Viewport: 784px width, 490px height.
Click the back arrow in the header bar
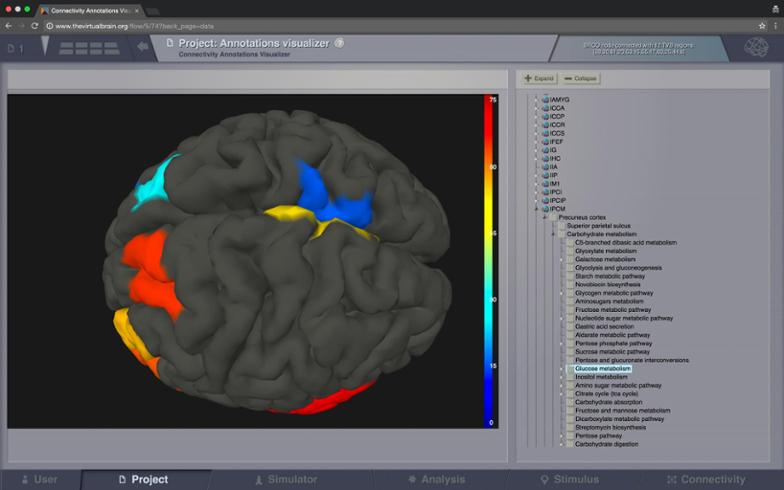point(143,46)
